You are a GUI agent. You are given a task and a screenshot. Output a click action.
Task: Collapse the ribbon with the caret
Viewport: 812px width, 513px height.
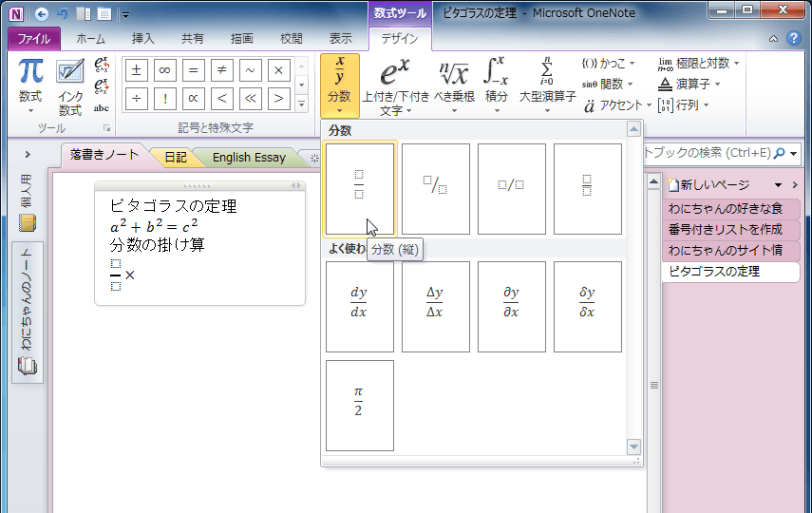pyautogui.click(x=773, y=39)
